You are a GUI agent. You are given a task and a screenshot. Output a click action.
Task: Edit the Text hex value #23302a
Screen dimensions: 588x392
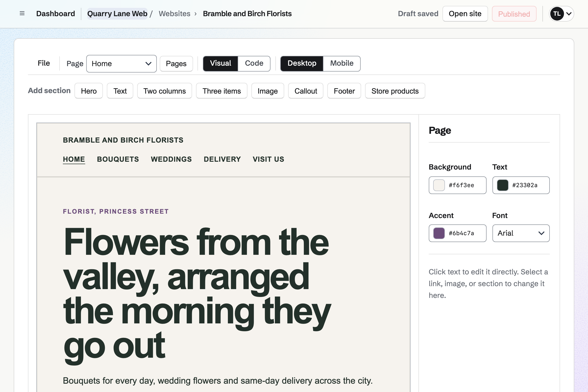[525, 185]
